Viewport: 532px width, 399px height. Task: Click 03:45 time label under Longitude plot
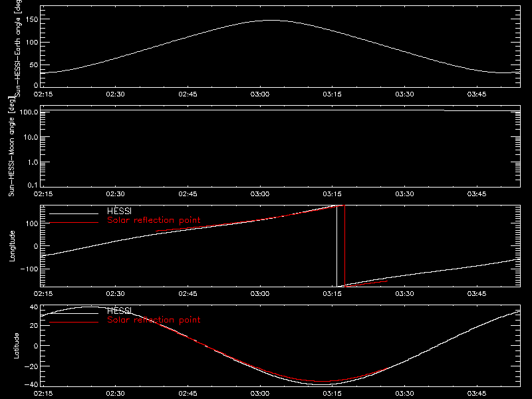click(x=477, y=294)
